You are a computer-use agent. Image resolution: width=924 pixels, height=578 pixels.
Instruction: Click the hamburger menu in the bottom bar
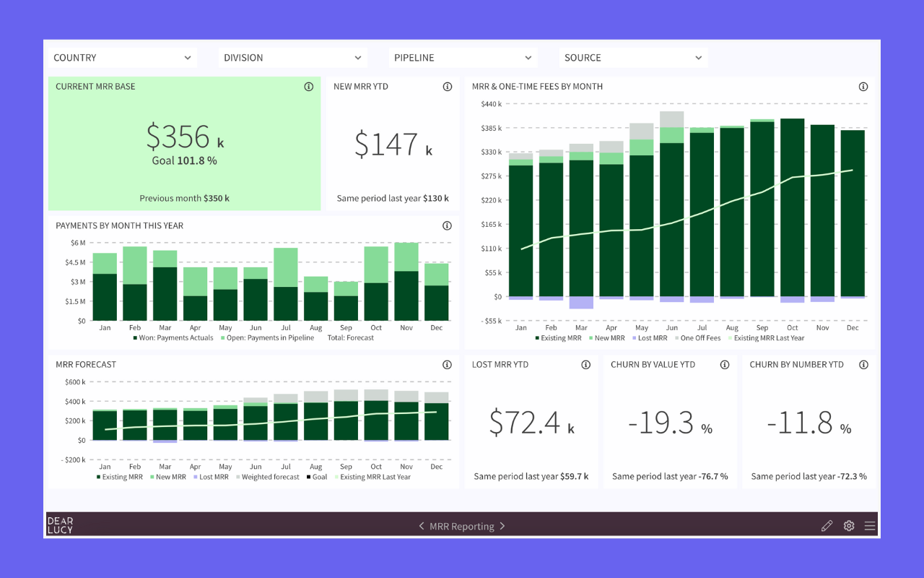pyautogui.click(x=870, y=525)
